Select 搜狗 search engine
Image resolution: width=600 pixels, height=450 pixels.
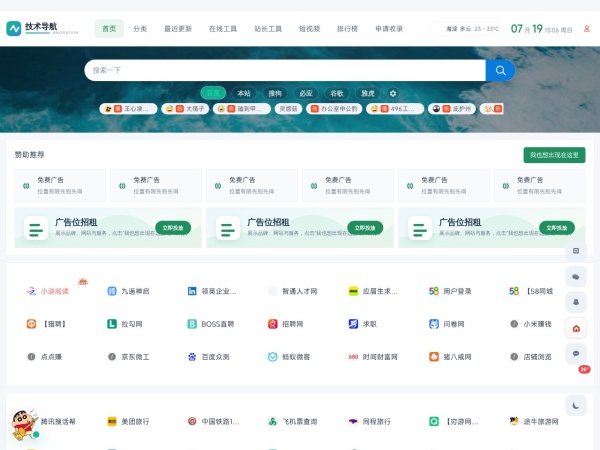coord(275,93)
